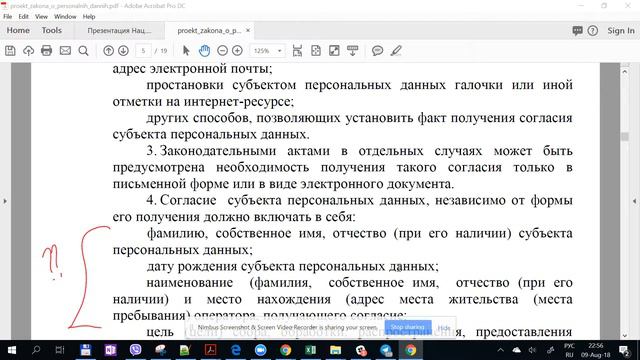Click the page number field
The height and width of the screenshot is (360, 640).
tap(143, 51)
